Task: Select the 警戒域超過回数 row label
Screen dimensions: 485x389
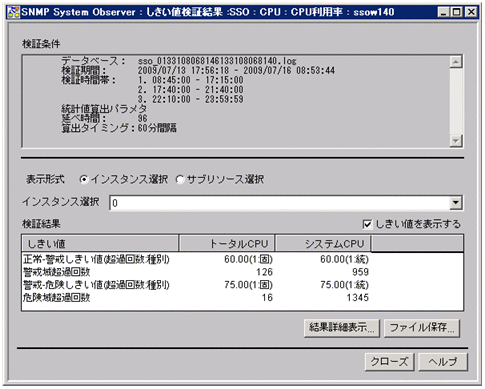Action: point(57,272)
